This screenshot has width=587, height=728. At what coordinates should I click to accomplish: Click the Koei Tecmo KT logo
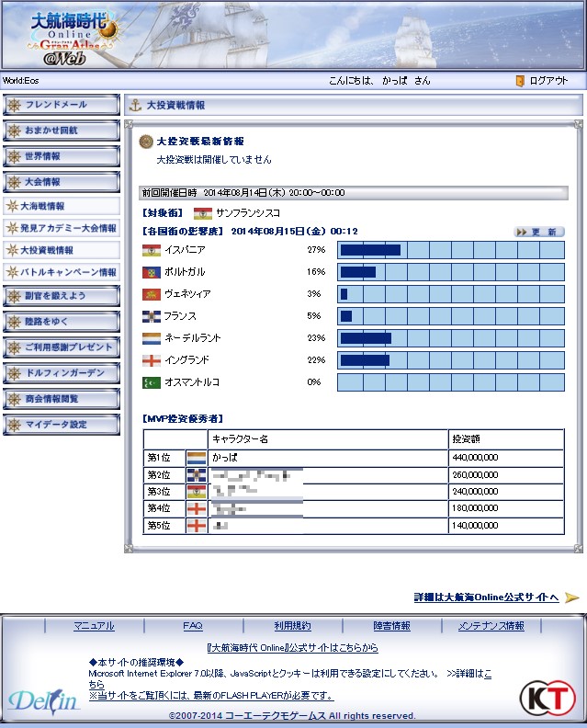(547, 699)
